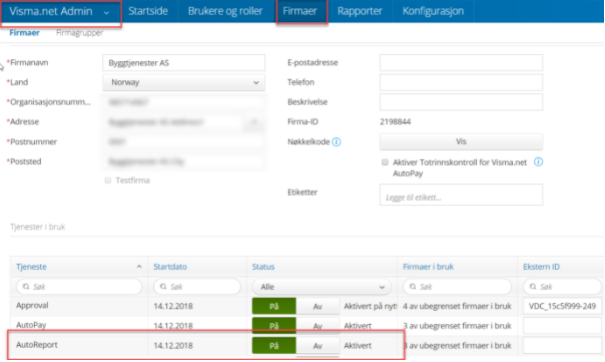
Task: Switch Approval service to På
Action: pyautogui.click(x=274, y=306)
